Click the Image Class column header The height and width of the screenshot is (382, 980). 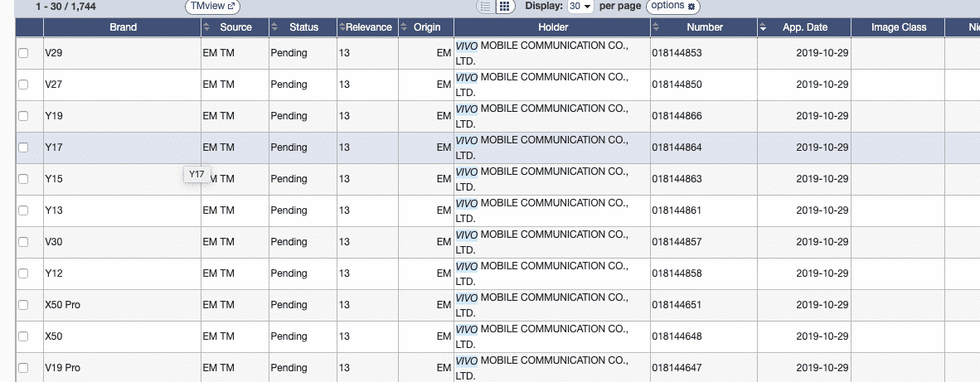pyautogui.click(x=899, y=27)
